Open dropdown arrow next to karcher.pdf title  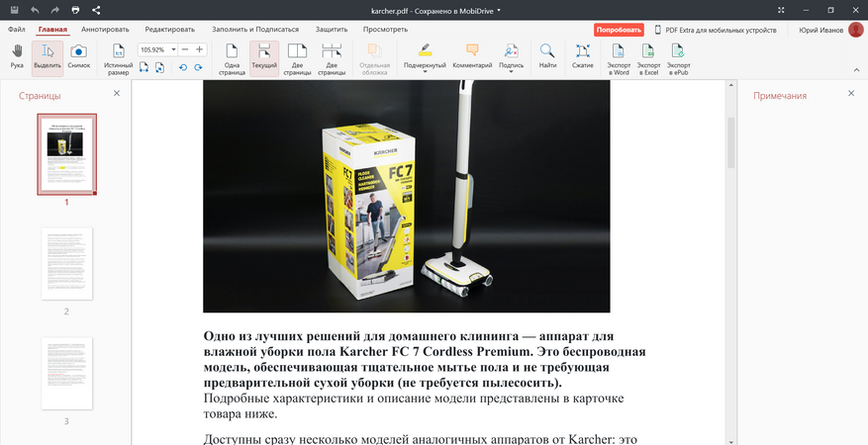coord(499,10)
